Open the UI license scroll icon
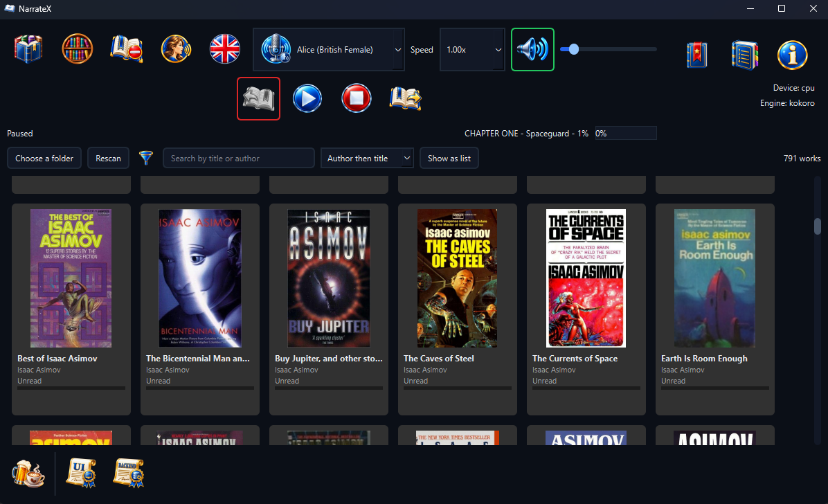 [81, 473]
